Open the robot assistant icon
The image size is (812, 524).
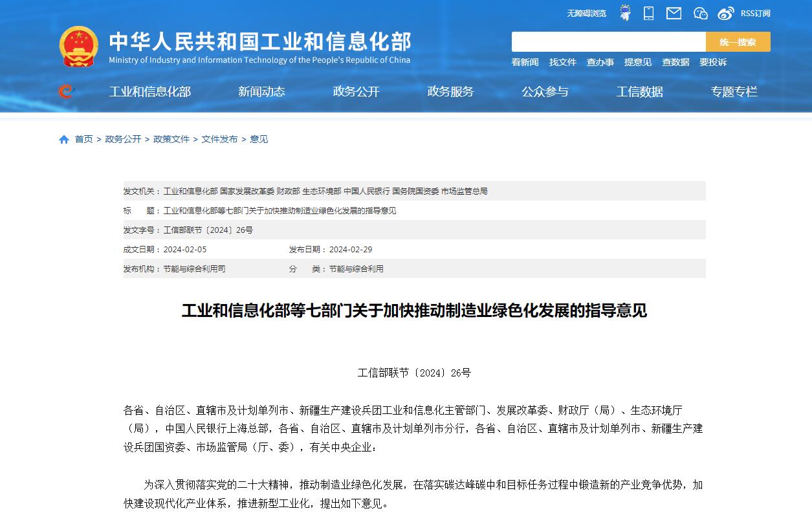pyautogui.click(x=625, y=13)
